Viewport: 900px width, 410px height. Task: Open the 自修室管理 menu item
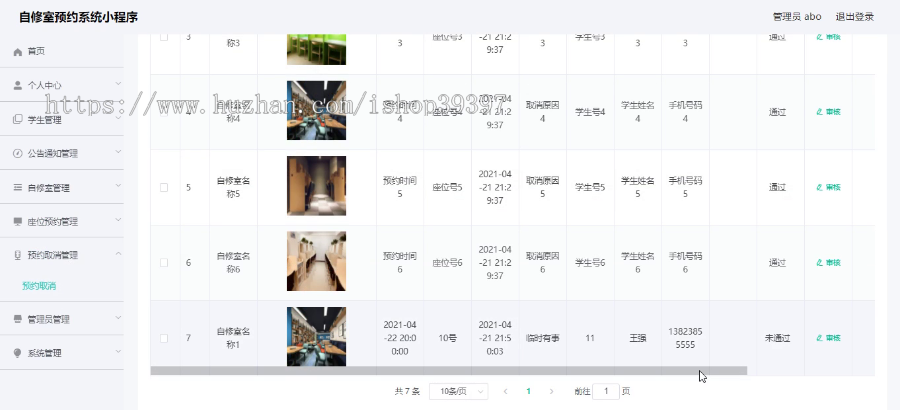(x=61, y=187)
